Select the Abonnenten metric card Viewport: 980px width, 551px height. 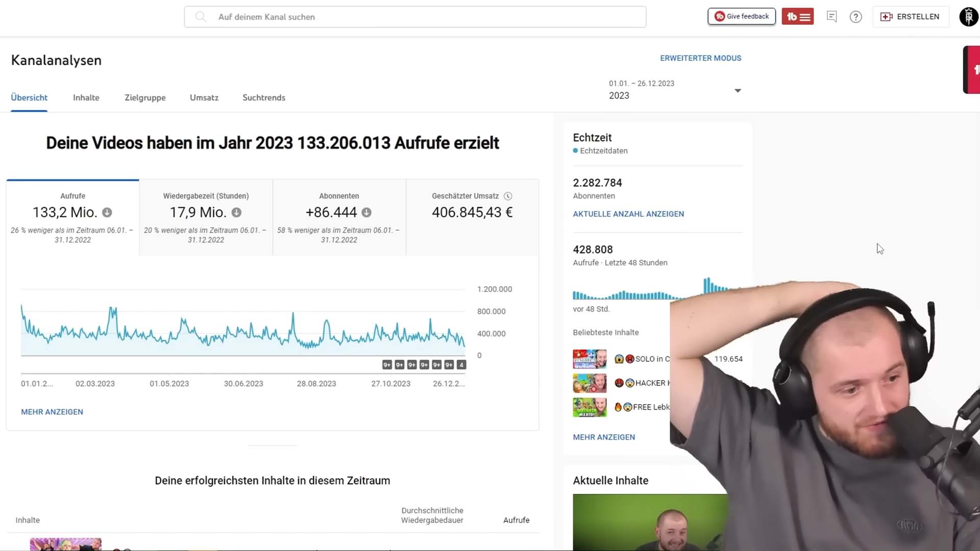[339, 217]
